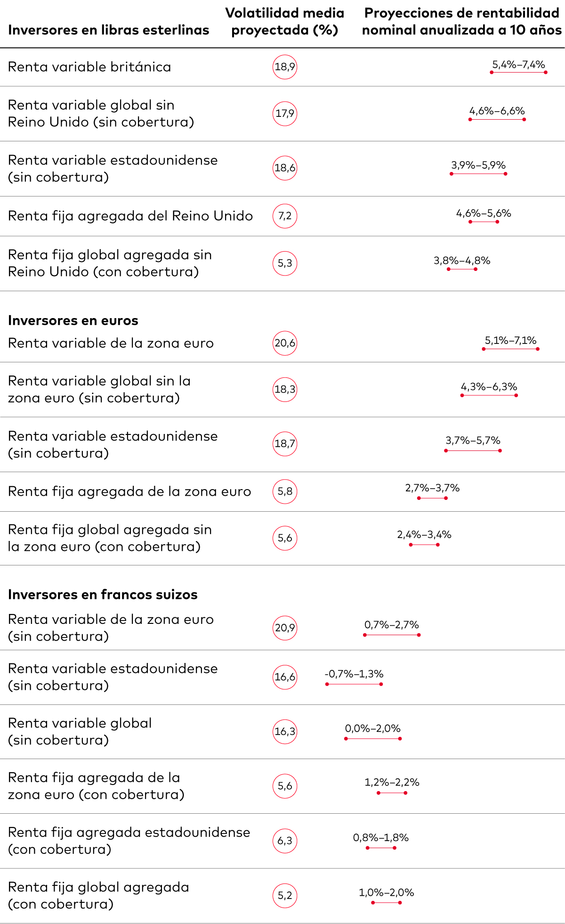Image resolution: width=565 pixels, height=924 pixels.
Task: Click the 5,2 volatility circle
Action: [285, 896]
